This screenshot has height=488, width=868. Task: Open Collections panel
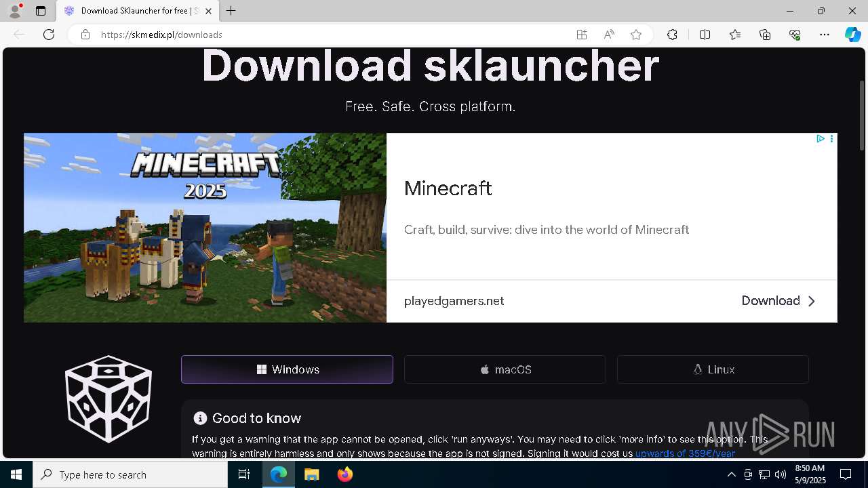click(765, 35)
